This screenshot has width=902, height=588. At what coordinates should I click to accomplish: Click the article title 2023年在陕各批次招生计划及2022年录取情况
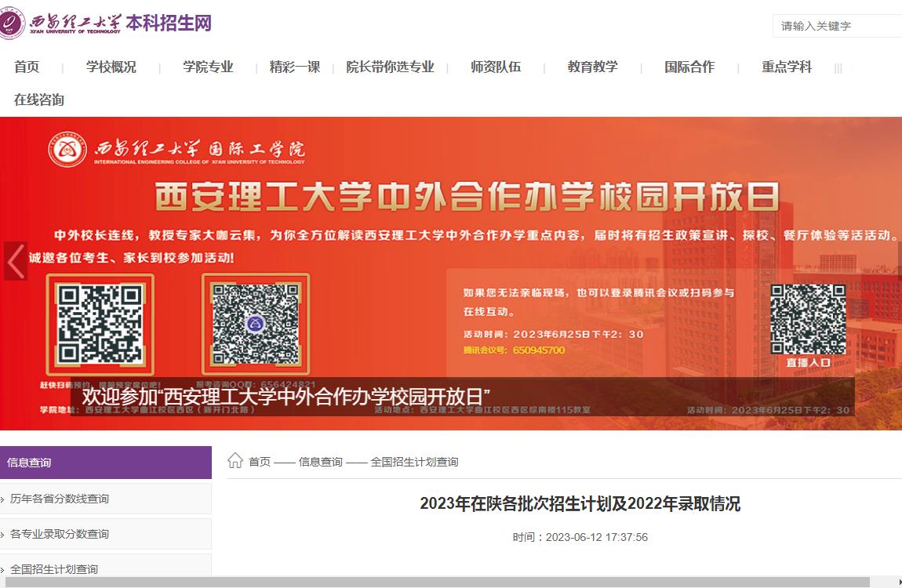click(580, 503)
